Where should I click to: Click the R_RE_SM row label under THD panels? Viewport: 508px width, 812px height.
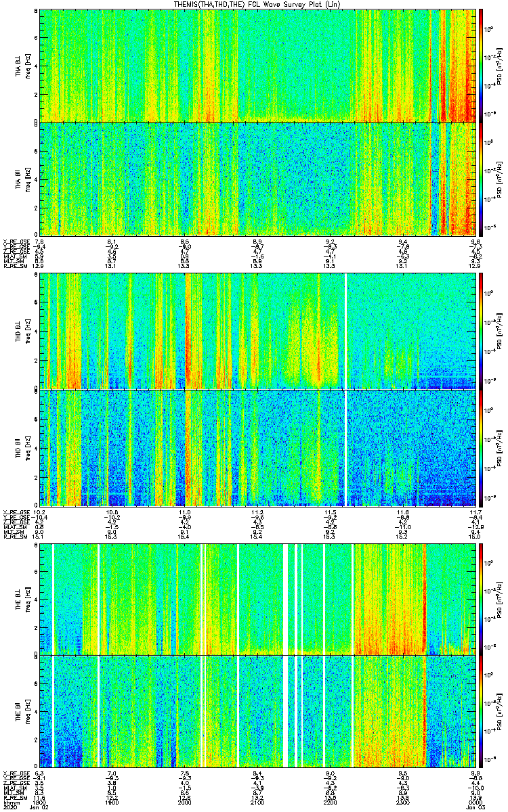tap(14, 535)
